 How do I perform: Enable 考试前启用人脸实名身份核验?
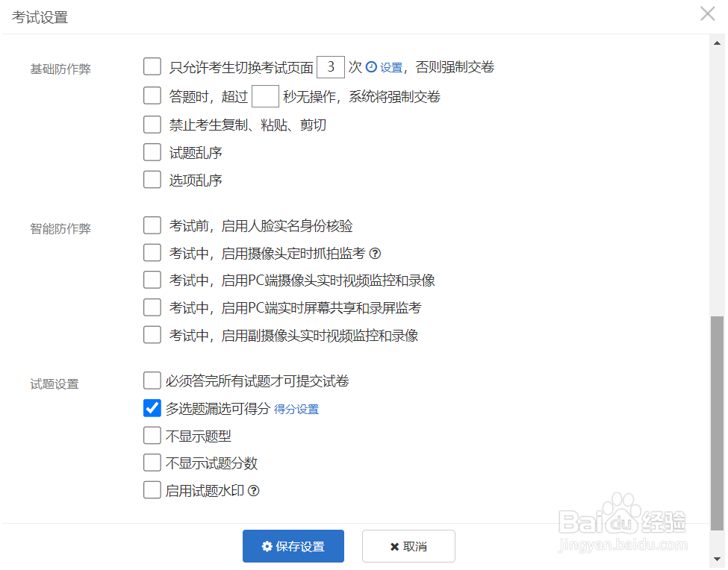pos(152,225)
